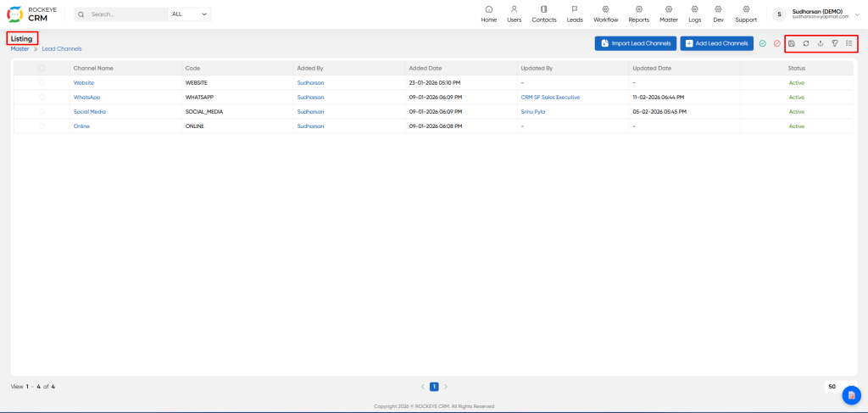Click Active status in Website row
868x413 pixels.
(797, 82)
